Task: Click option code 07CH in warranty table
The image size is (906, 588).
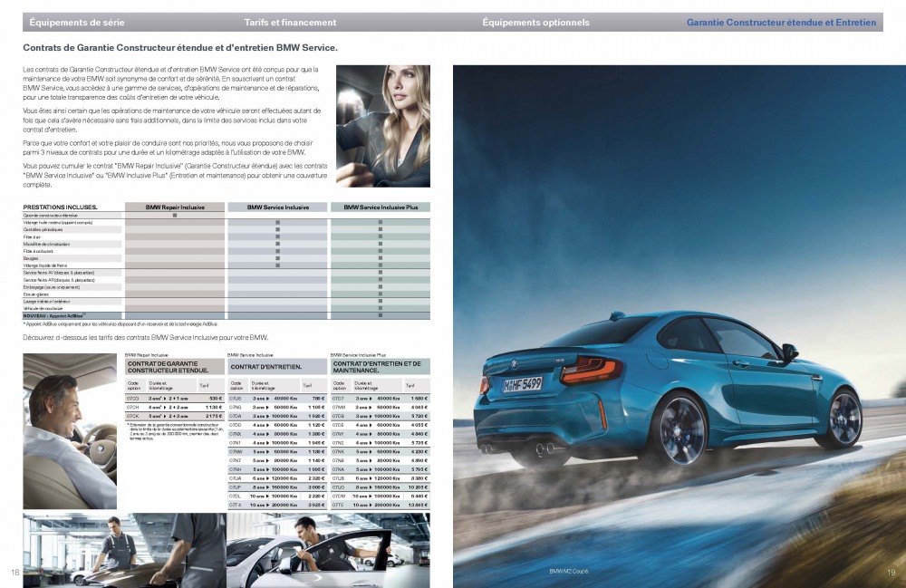Action: click(133, 407)
